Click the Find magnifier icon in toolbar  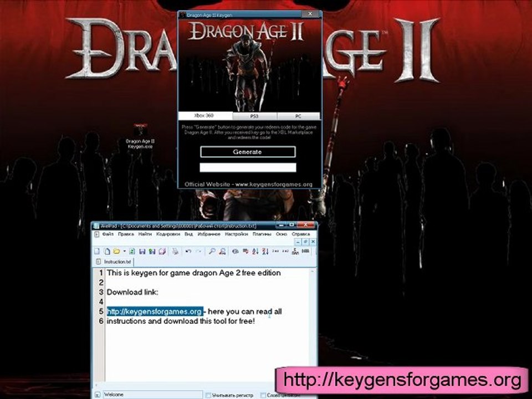pyautogui.click(x=212, y=252)
